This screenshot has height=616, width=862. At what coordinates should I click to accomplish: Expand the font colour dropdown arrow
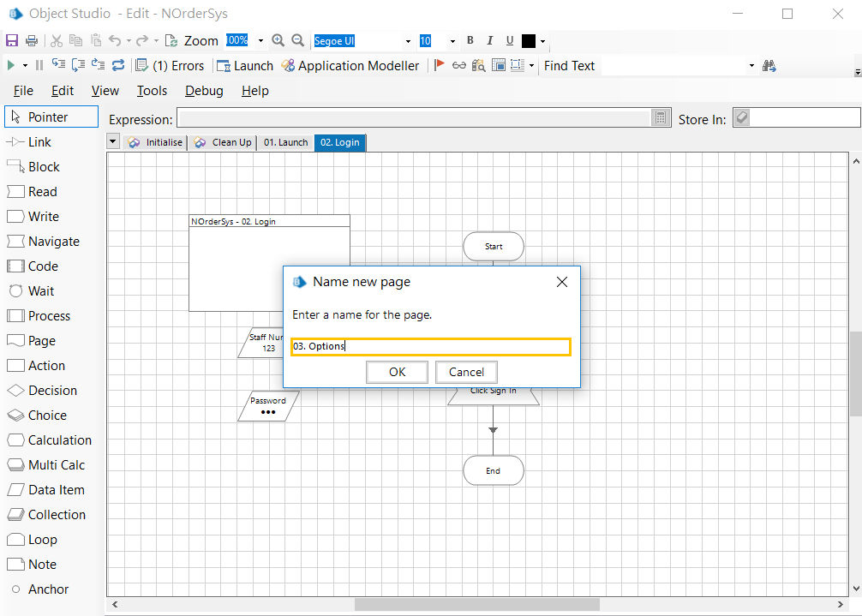(x=542, y=41)
